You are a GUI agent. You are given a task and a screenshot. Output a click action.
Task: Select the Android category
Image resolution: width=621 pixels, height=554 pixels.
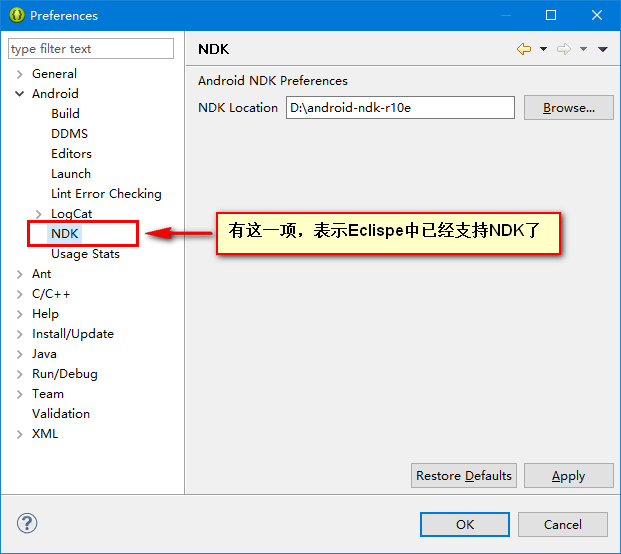(55, 94)
